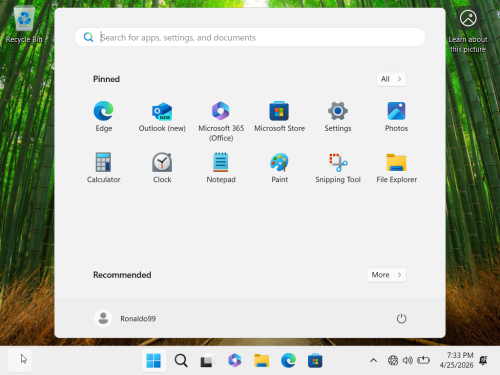Image resolution: width=500 pixels, height=375 pixels.
Task: Open Task View from the taskbar
Action: [207, 360]
